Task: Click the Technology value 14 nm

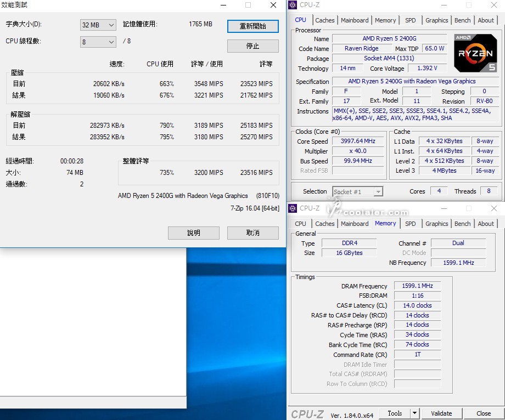Action: [347, 68]
